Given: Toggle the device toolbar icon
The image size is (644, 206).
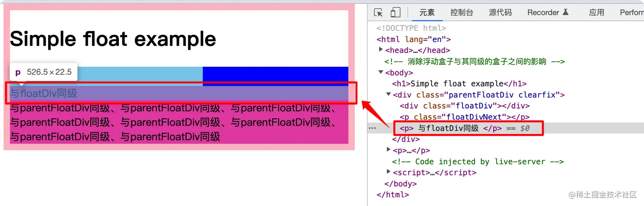Looking at the screenshot, I should click(396, 12).
